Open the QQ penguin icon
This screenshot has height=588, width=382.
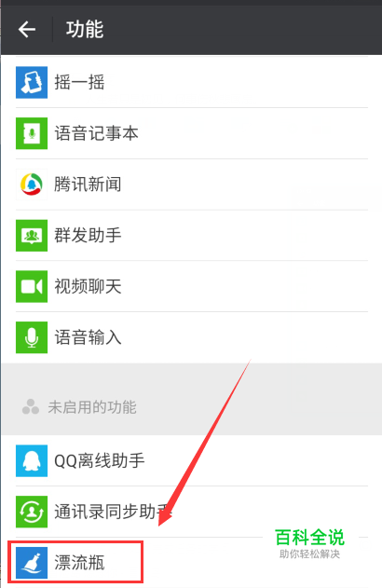click(32, 460)
